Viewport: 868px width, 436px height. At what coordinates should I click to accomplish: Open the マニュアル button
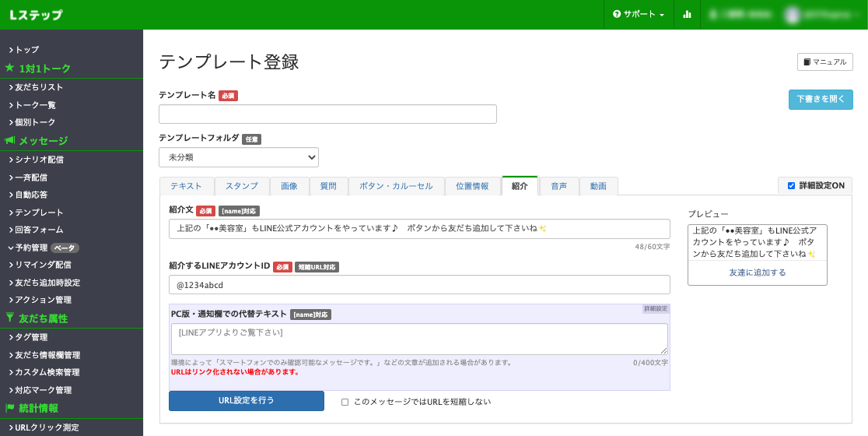coord(824,62)
